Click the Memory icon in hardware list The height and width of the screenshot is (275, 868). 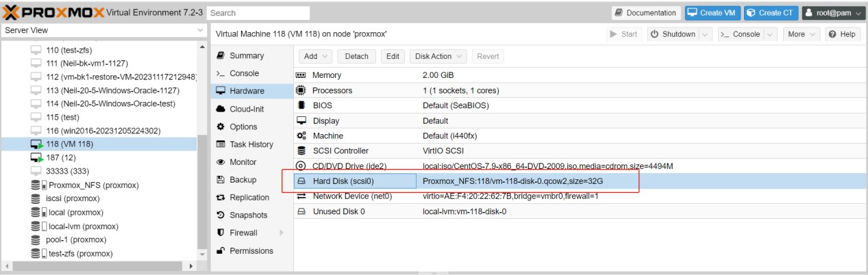tap(300, 75)
